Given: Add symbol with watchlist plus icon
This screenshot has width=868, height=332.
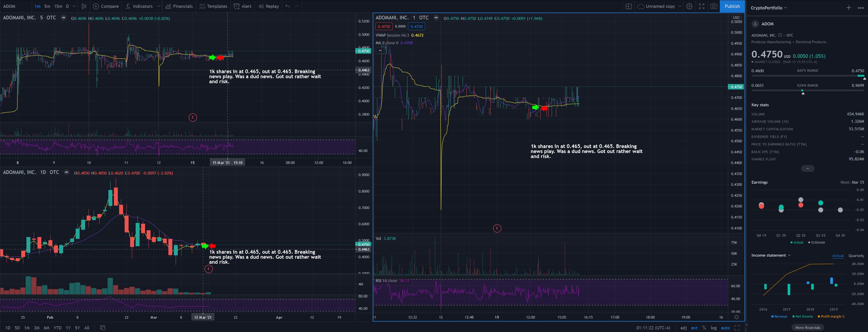Looking at the screenshot, I should 848,8.
